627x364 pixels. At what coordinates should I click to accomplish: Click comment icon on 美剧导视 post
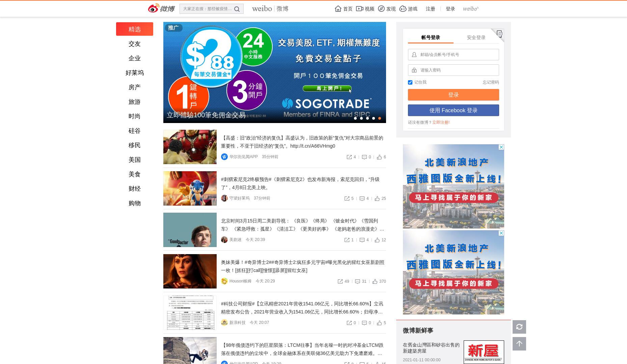pyautogui.click(x=362, y=240)
